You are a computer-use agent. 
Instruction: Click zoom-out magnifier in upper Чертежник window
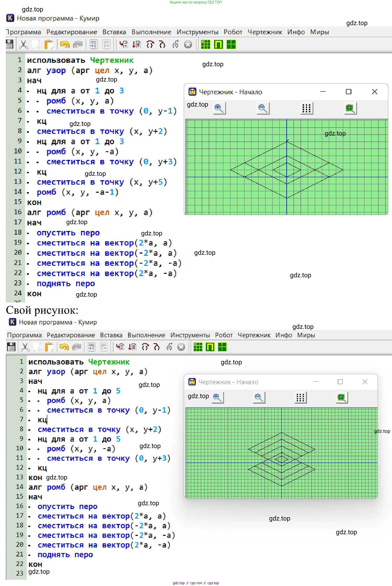pos(263,108)
